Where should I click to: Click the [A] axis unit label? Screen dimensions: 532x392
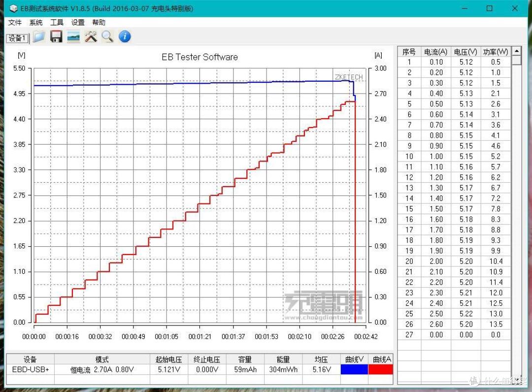pyautogui.click(x=378, y=55)
